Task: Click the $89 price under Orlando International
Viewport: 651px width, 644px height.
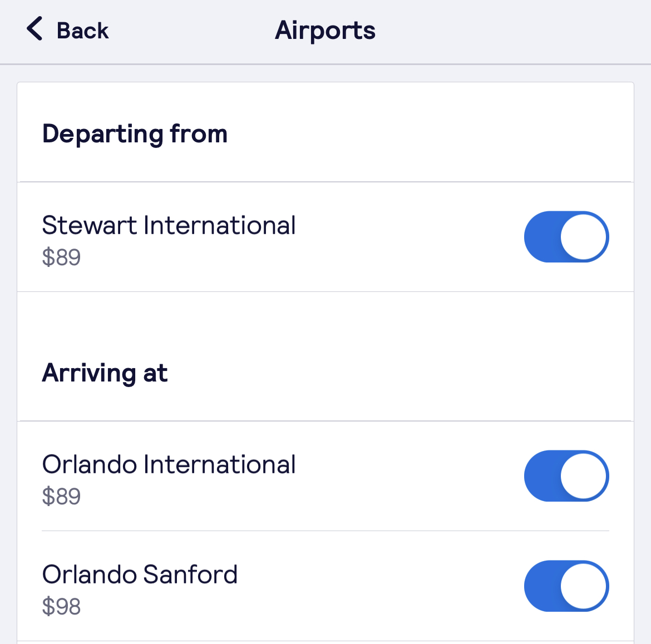Action: [x=61, y=497]
